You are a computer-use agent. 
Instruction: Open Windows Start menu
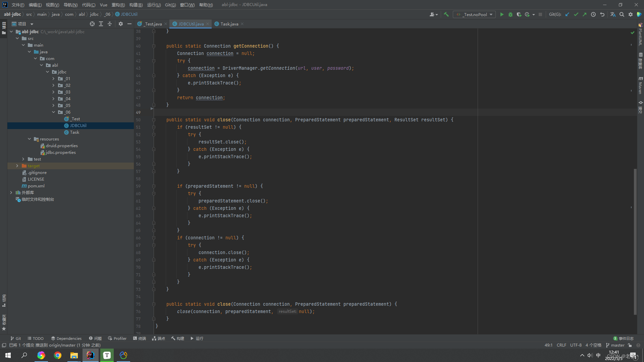[8, 355]
